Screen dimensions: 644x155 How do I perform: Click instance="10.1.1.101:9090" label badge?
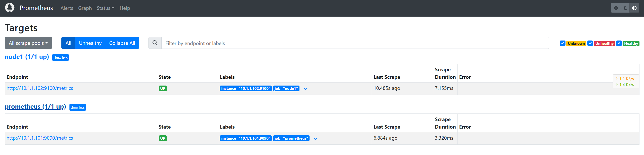coord(246,138)
